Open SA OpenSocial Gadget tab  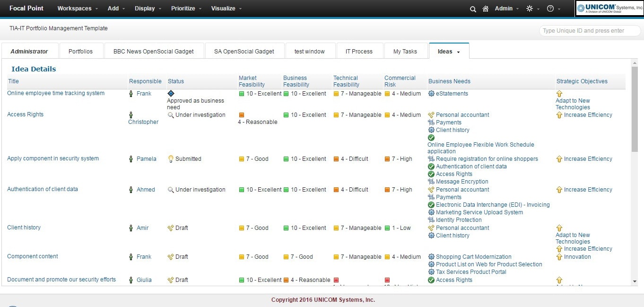click(x=244, y=51)
